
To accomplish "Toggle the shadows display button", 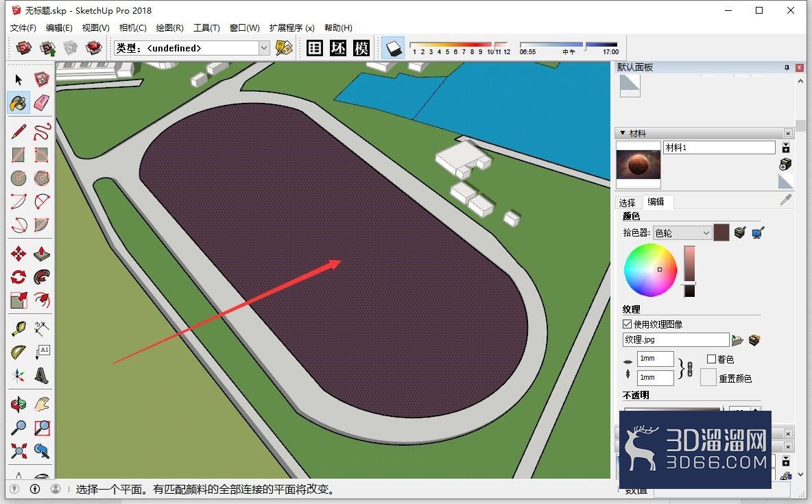I will pyautogui.click(x=394, y=48).
